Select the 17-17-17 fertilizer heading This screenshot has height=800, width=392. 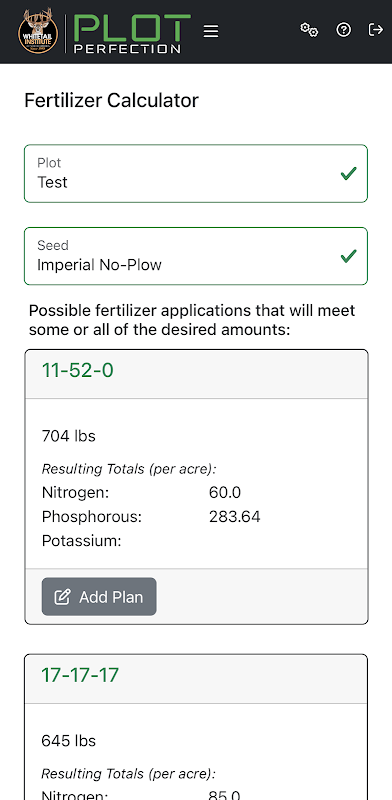(x=80, y=676)
